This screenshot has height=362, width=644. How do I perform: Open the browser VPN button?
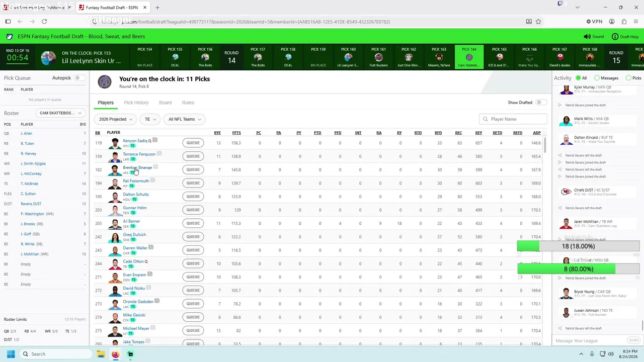click(594, 22)
